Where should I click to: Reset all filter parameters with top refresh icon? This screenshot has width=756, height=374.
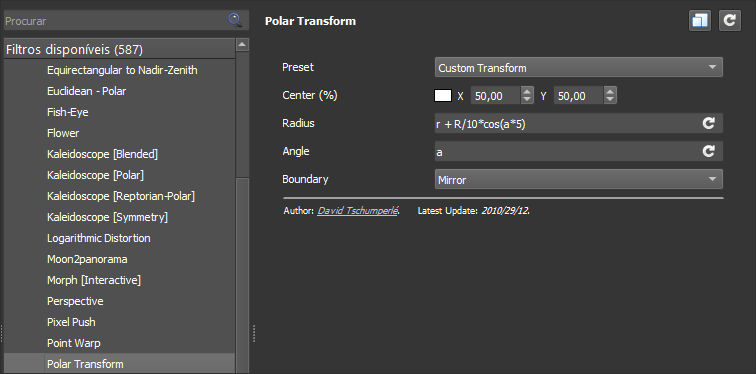730,21
